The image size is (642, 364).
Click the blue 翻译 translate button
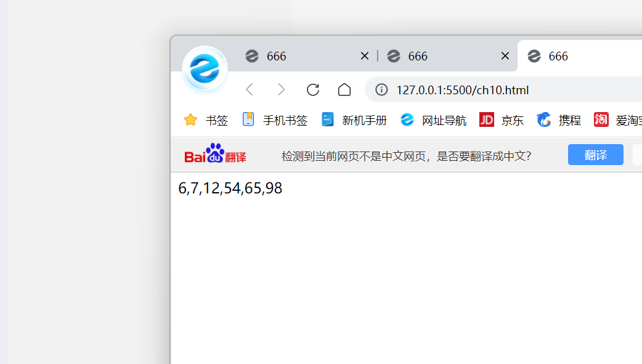click(595, 155)
